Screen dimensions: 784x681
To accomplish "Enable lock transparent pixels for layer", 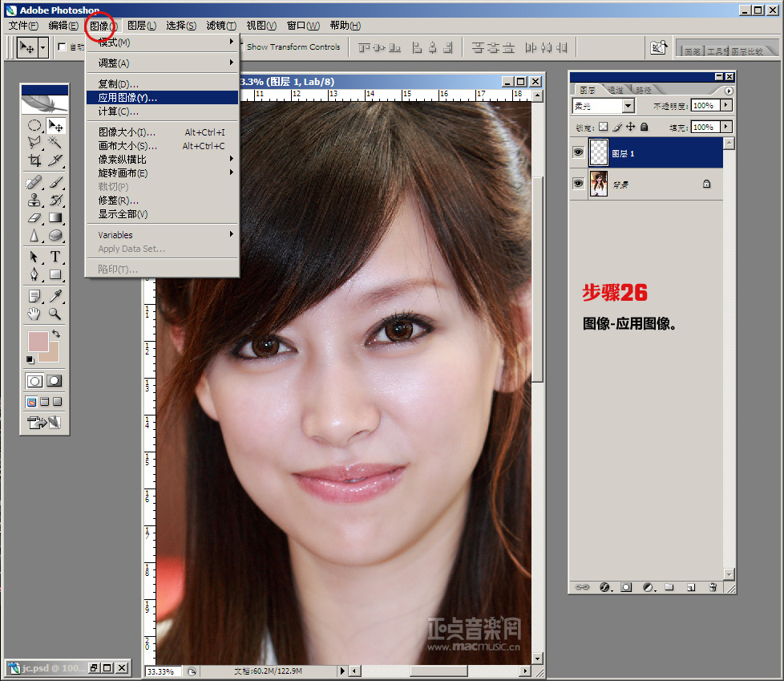I will tap(603, 127).
